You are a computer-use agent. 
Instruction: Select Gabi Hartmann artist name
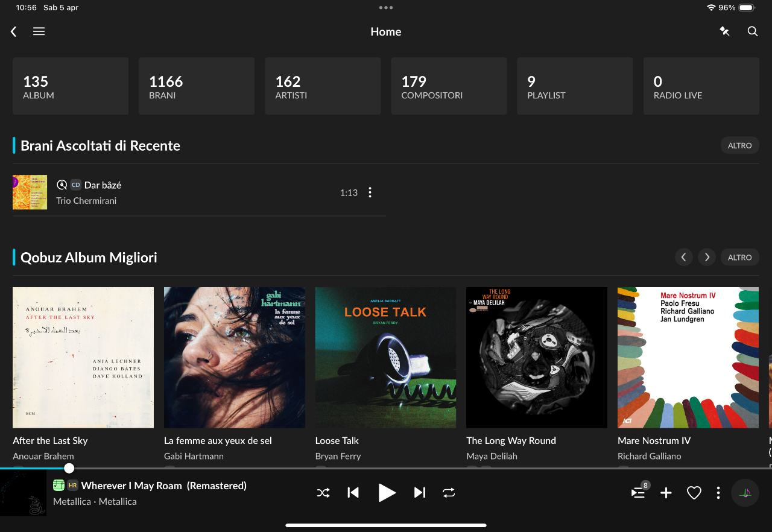click(x=194, y=457)
